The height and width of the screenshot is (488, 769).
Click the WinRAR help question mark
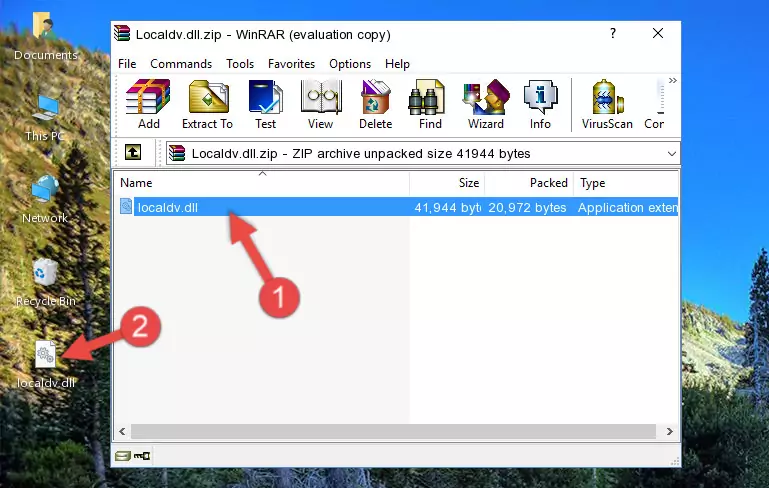(613, 33)
